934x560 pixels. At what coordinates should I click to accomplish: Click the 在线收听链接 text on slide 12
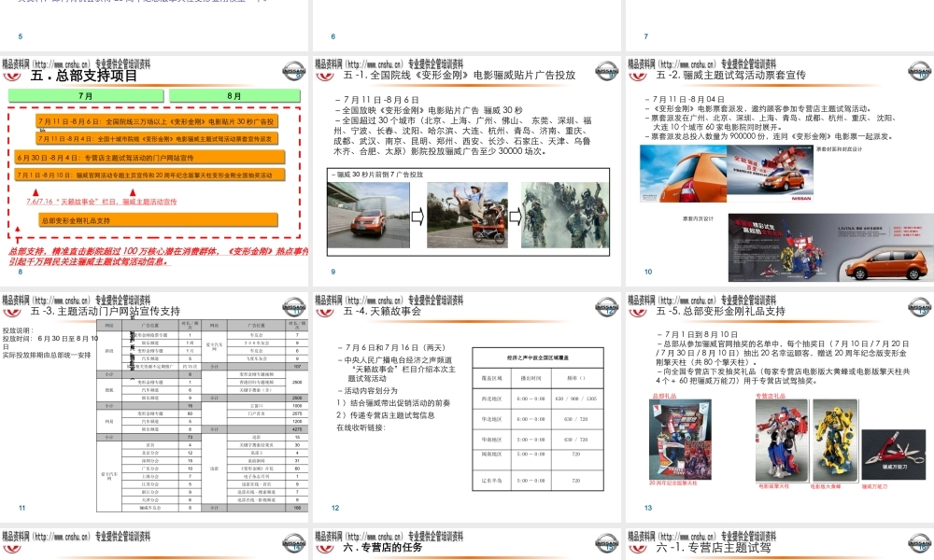361,427
